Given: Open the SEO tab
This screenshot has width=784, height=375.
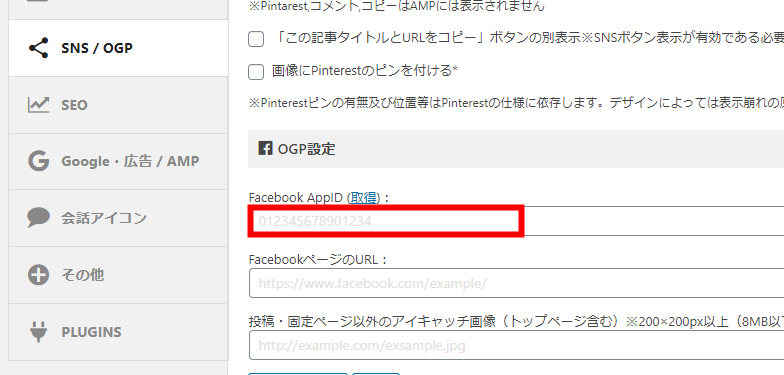Looking at the screenshot, I should 118,104.
